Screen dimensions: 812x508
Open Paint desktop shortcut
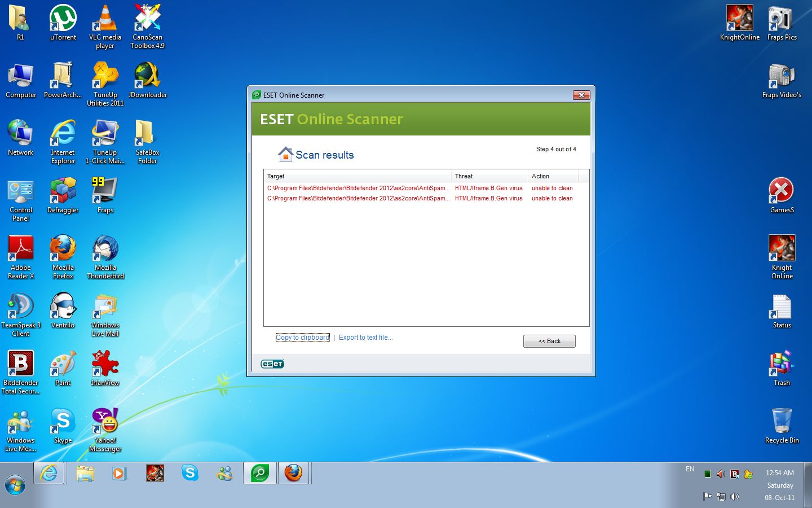(x=63, y=369)
